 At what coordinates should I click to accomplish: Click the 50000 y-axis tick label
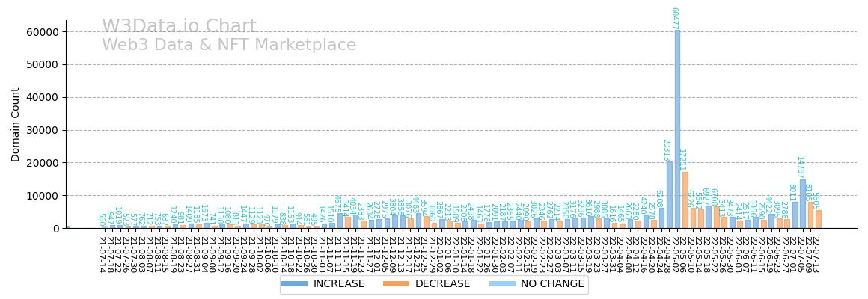[x=42, y=65]
